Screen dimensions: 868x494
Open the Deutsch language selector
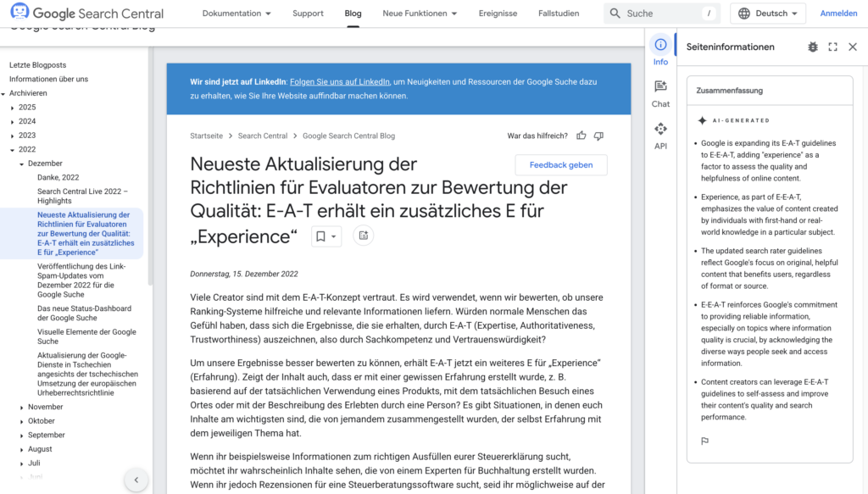click(768, 14)
